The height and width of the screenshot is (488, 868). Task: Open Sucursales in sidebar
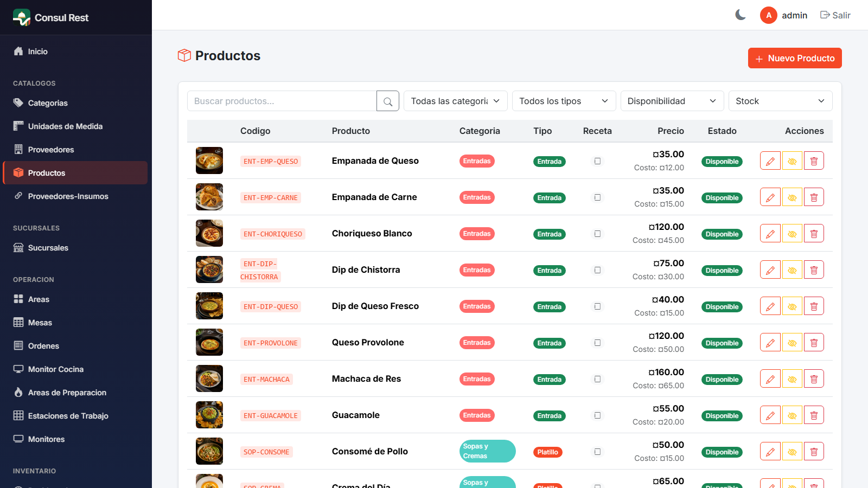tap(76, 248)
